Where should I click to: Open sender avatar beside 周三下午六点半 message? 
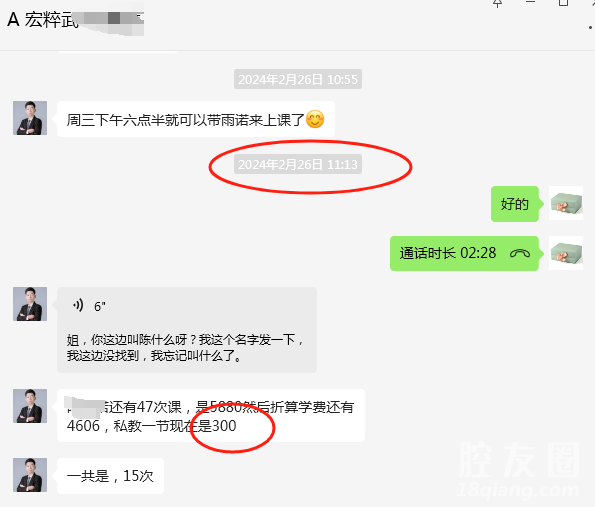pyautogui.click(x=30, y=118)
